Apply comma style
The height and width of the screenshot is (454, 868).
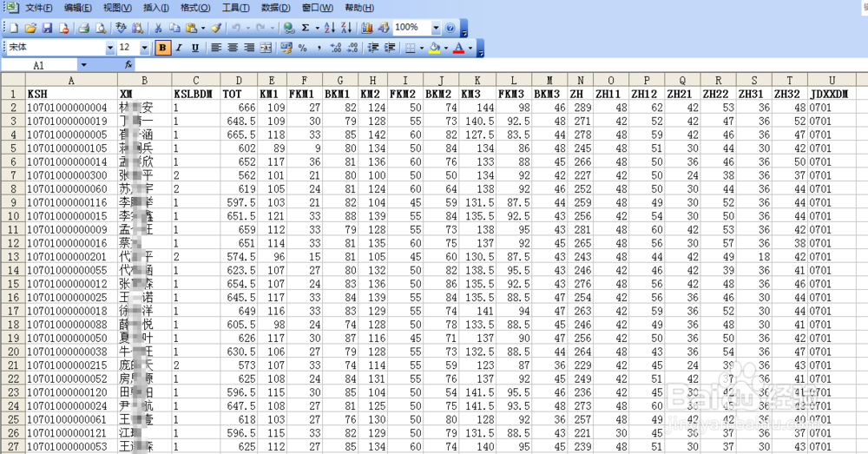coord(319,48)
